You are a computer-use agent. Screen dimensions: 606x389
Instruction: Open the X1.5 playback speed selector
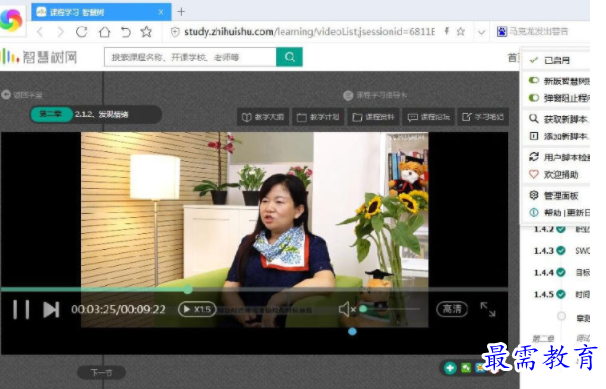pyautogui.click(x=197, y=309)
